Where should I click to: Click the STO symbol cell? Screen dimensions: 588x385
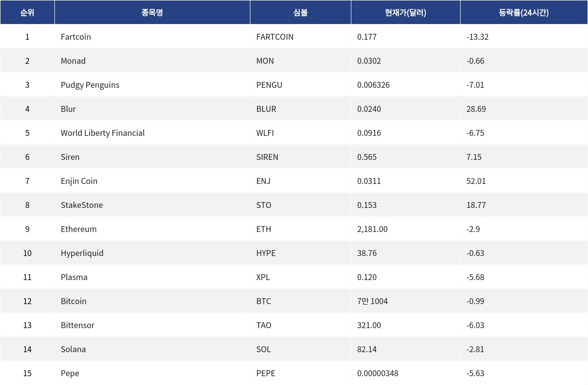(264, 205)
